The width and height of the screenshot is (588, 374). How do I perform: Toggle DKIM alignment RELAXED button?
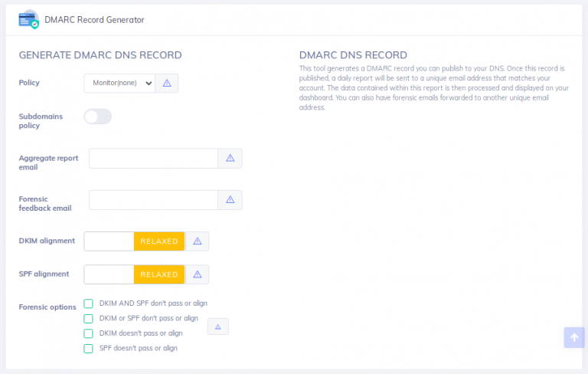coord(159,241)
